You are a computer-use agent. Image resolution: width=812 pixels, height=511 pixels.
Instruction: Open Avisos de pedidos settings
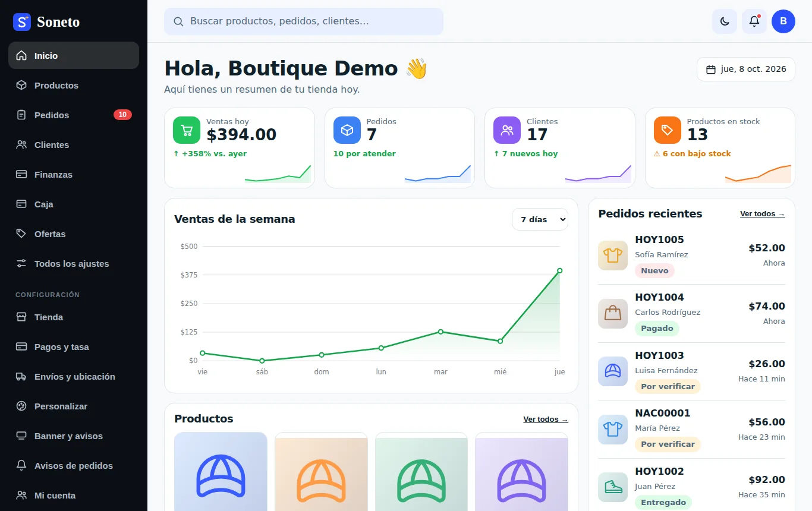[74, 465]
